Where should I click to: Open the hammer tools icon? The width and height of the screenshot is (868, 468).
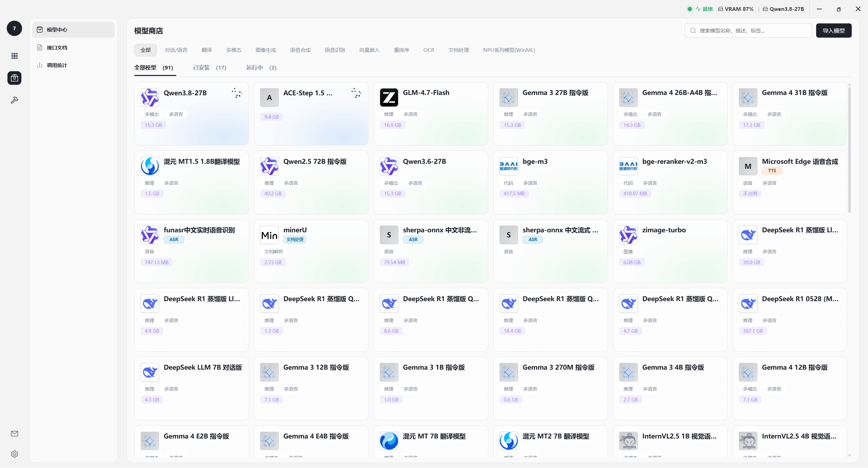tap(14, 100)
